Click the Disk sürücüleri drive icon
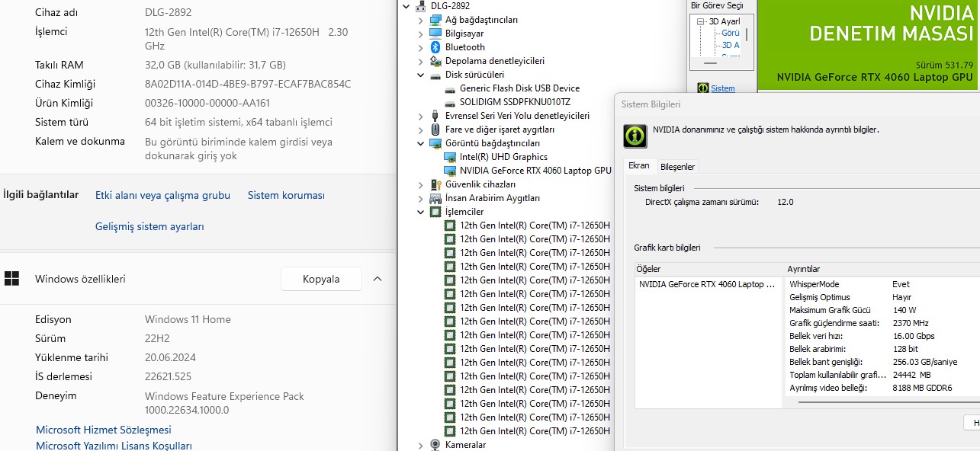Screen dimensions: 980x451 (435, 75)
